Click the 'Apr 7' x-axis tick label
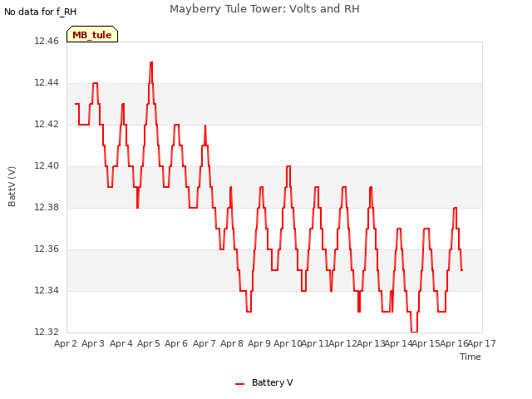Screen dimensions: 532x399 [x=204, y=343]
